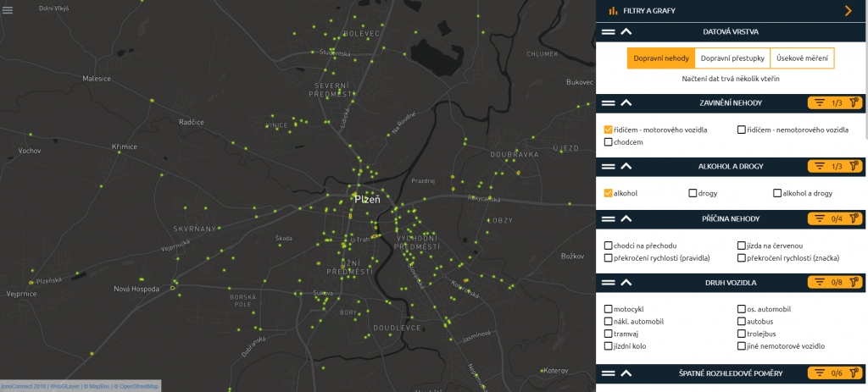This screenshot has width=868, height=392.
Task: Switch to Dopravní přestupky data layer
Action: [x=732, y=58]
